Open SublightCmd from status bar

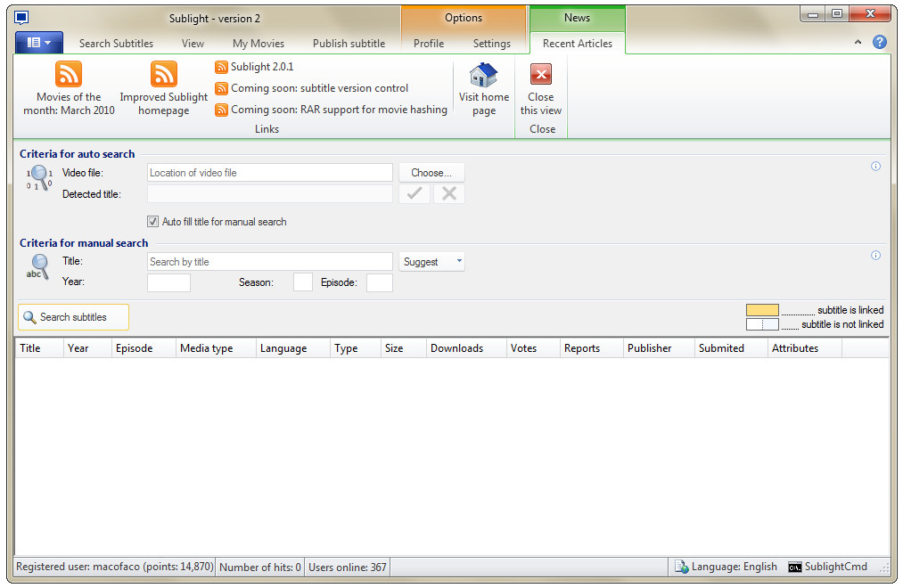coord(827,567)
